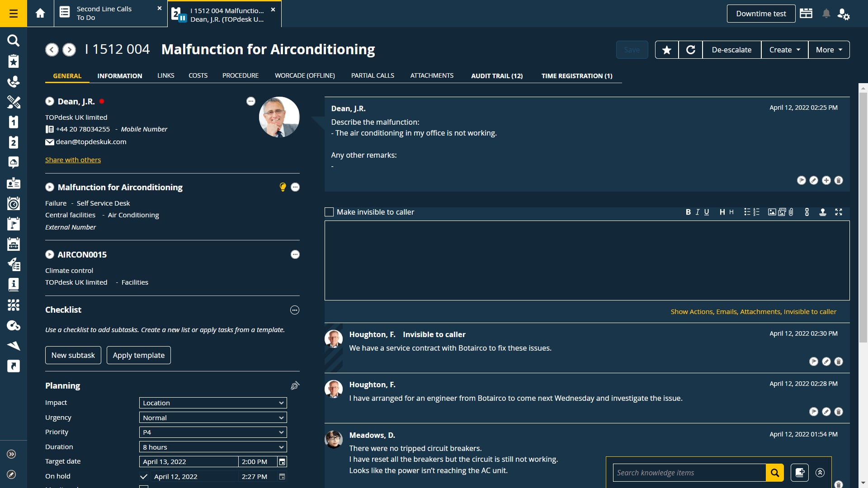This screenshot has height=488, width=868.
Task: Switch to the Audit Trail tab
Action: [497, 76]
